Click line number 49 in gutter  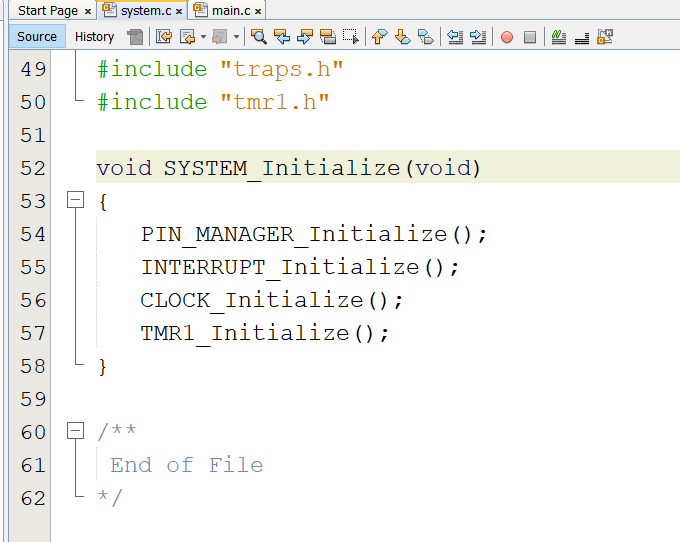pos(33,69)
